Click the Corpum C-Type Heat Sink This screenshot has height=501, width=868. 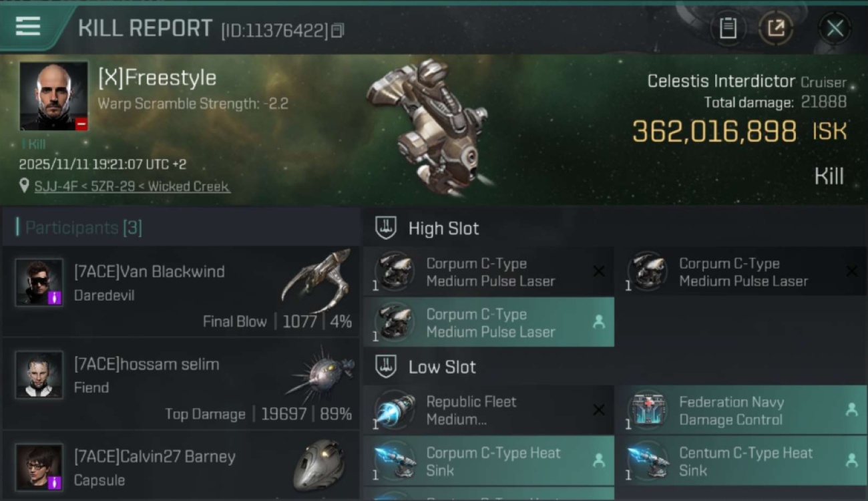click(489, 461)
